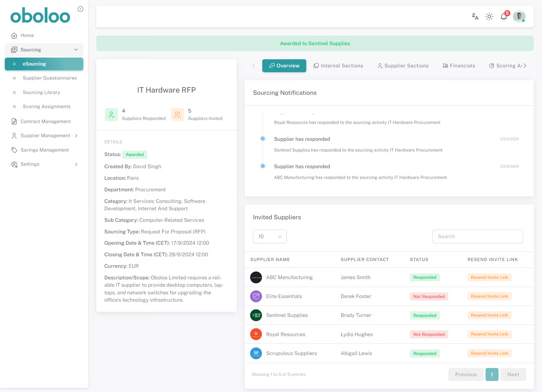
Task: Toggle light/dark theme sun icon
Action: pyautogui.click(x=489, y=17)
